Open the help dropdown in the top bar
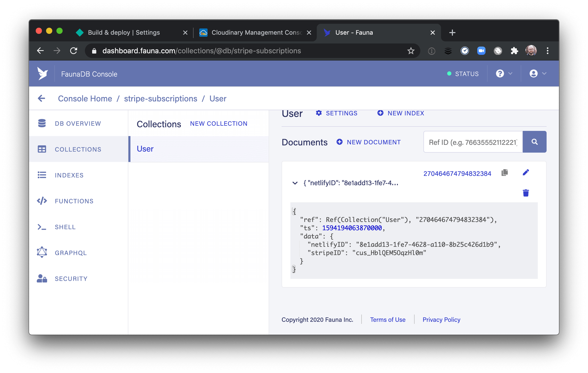 point(503,74)
